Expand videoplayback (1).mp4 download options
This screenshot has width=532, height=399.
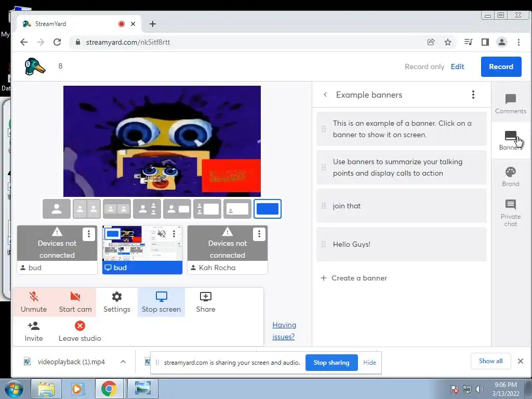[123, 362]
